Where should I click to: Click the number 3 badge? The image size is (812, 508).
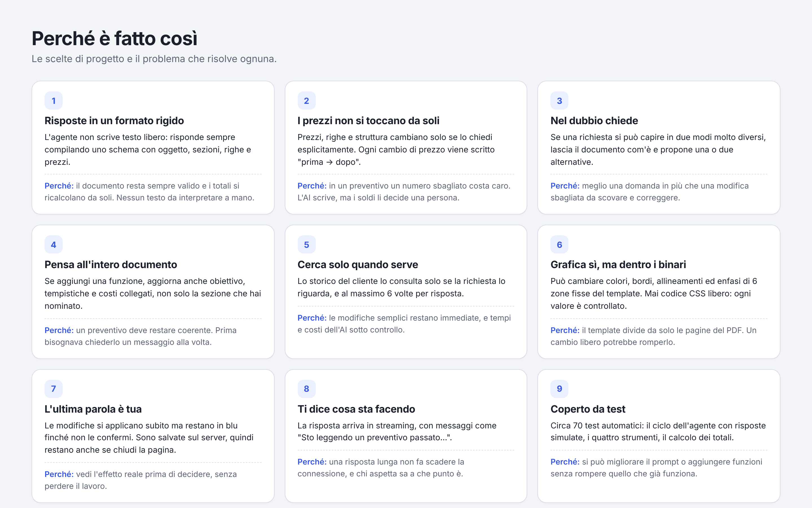point(559,100)
